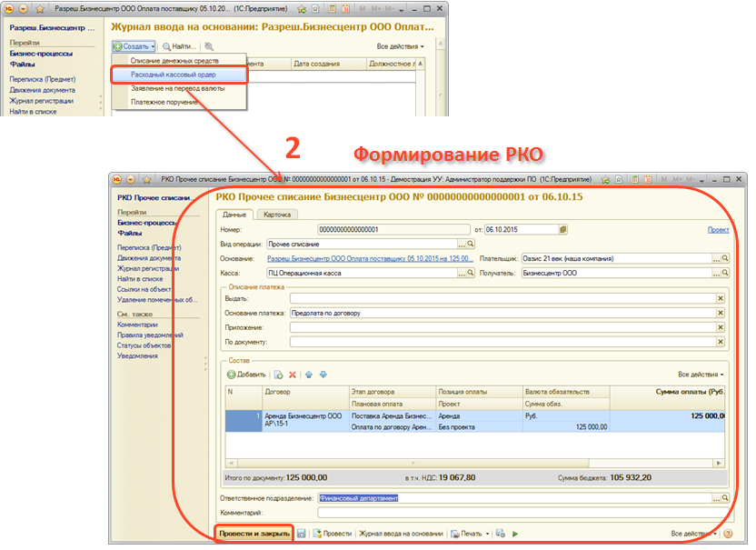Switch to the Карточка tab
Screen dimensions: 756x550
tap(276, 215)
